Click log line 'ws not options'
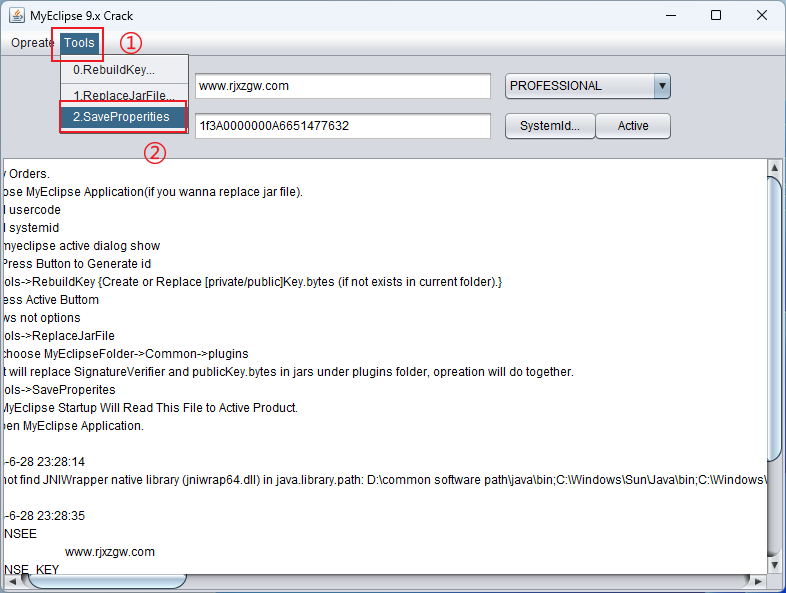Viewport: 786px width, 593px height. tap(42, 318)
